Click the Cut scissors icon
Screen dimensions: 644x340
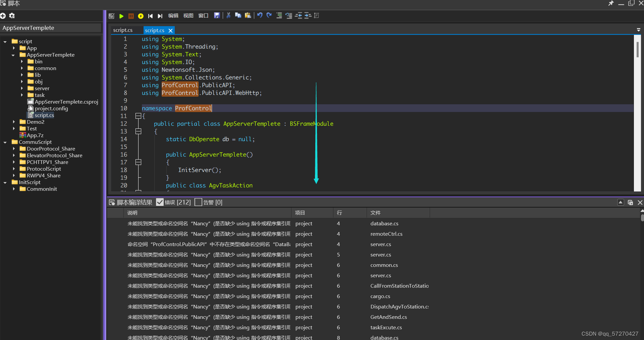pos(228,15)
